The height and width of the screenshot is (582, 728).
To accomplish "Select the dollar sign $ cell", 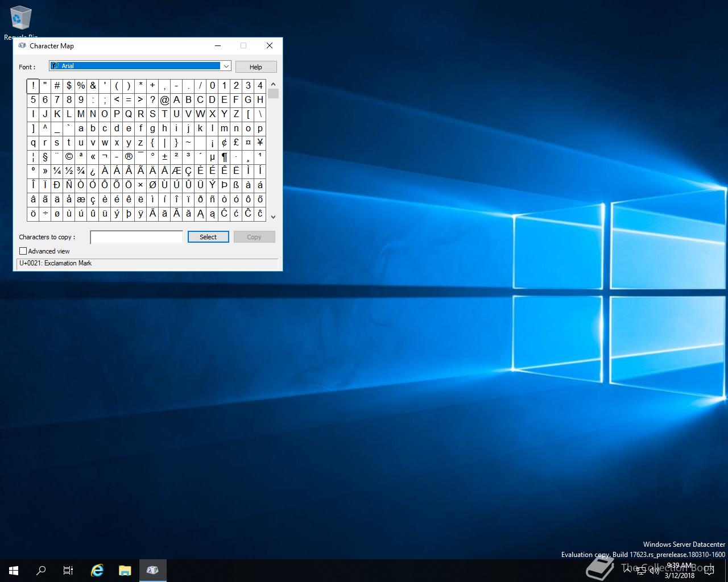I will coord(69,85).
